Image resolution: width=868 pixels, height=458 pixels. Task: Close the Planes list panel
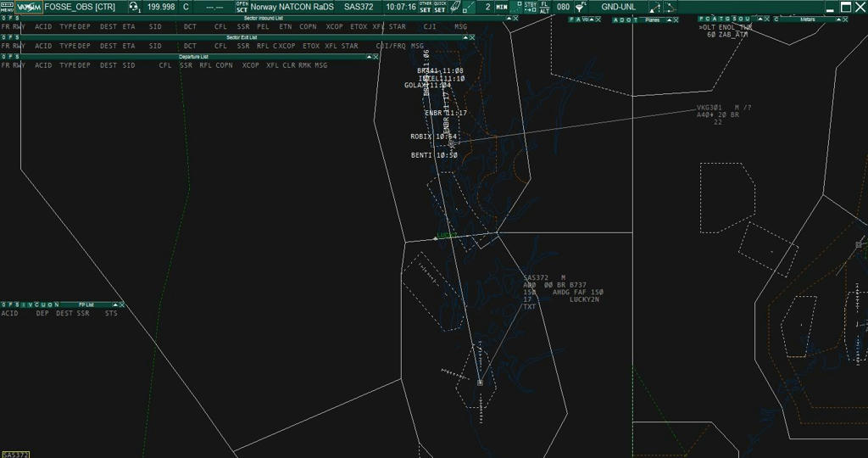point(677,19)
